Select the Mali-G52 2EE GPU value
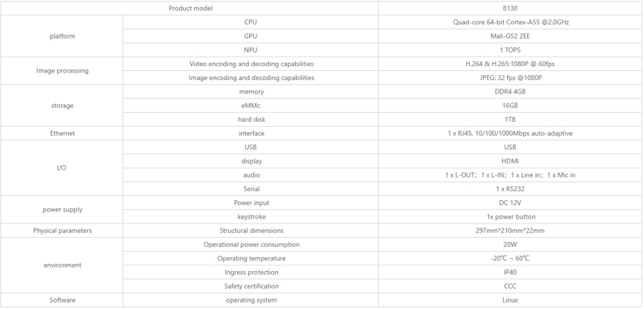 click(x=510, y=36)
